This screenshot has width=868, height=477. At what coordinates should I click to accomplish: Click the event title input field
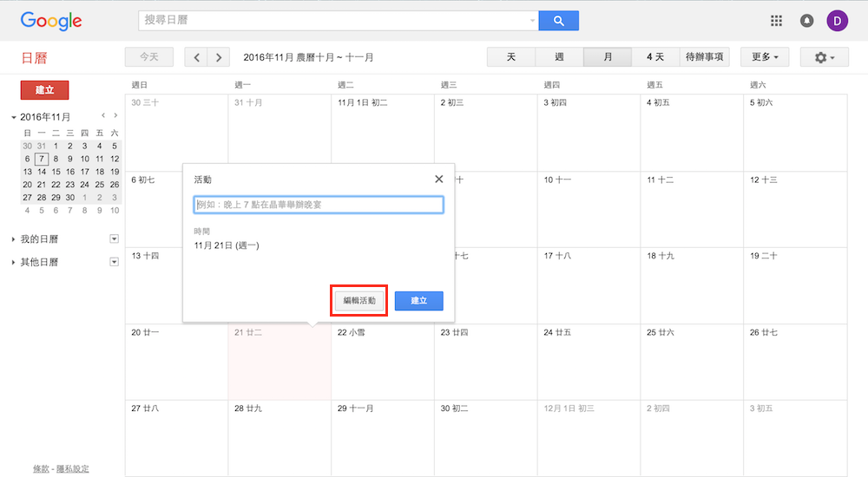click(319, 205)
